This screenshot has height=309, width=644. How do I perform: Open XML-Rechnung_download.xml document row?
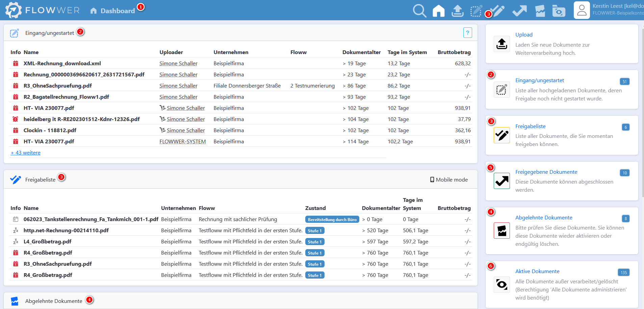[62, 64]
